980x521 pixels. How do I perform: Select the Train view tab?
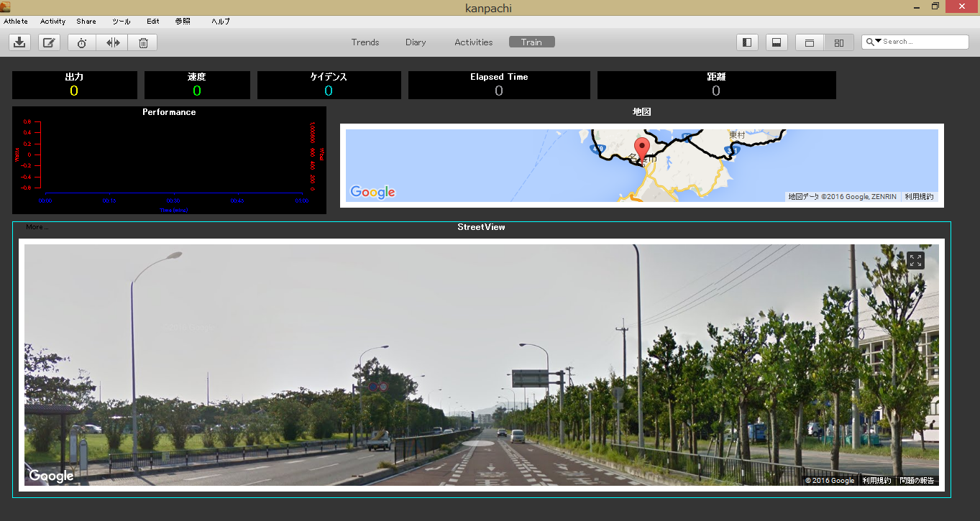tap(532, 42)
